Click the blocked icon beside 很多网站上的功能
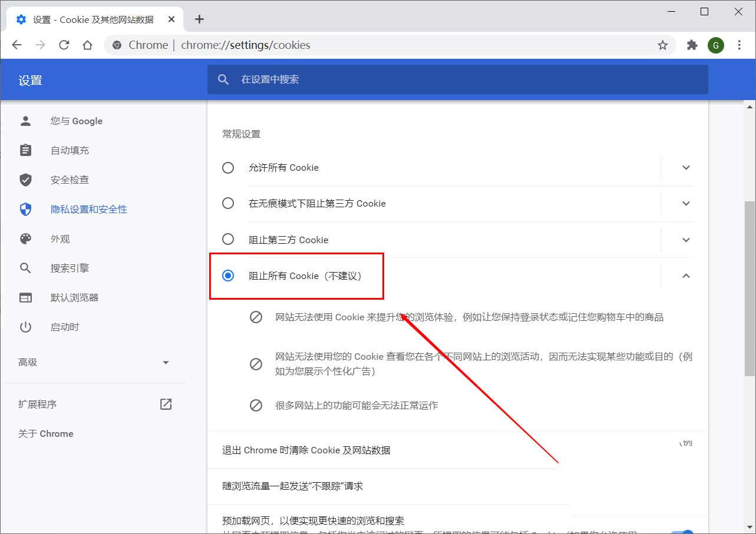 (256, 405)
